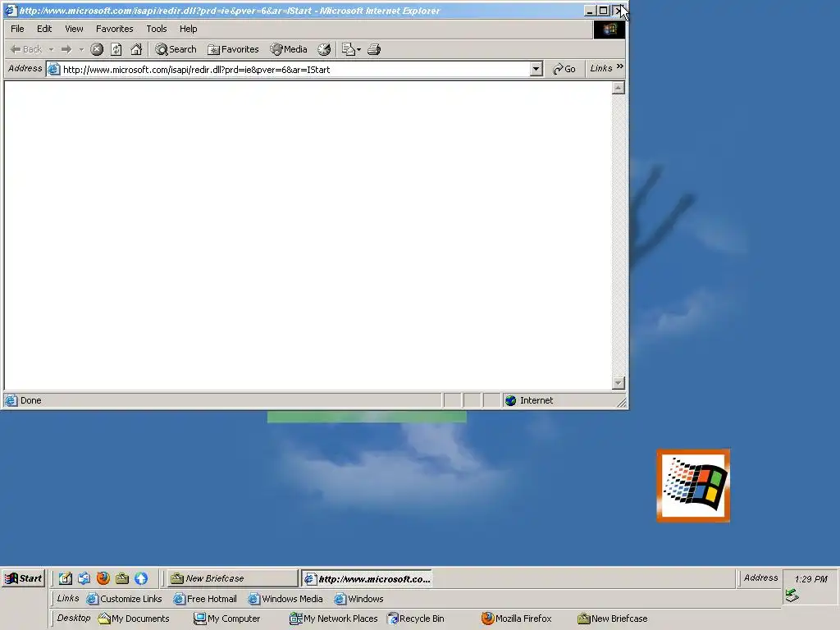Image resolution: width=840 pixels, height=630 pixels.
Task: Open the Windows link in Links toolbar
Action: 359,599
